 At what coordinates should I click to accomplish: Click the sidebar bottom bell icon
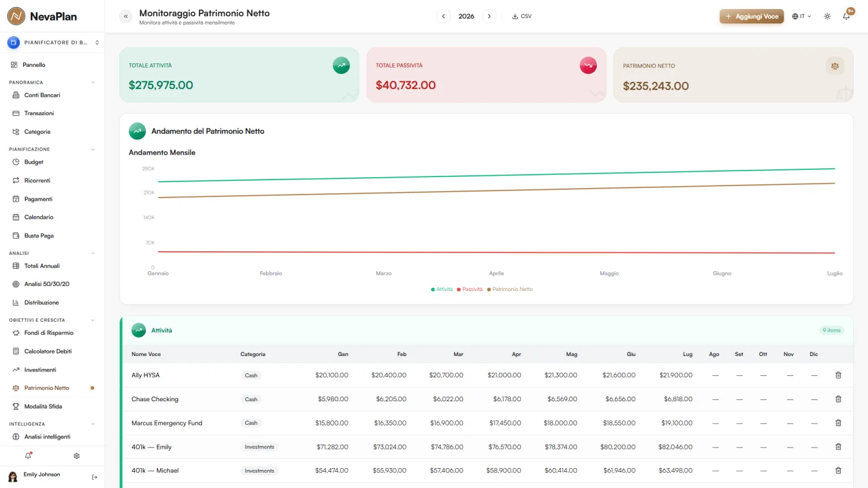point(28,456)
